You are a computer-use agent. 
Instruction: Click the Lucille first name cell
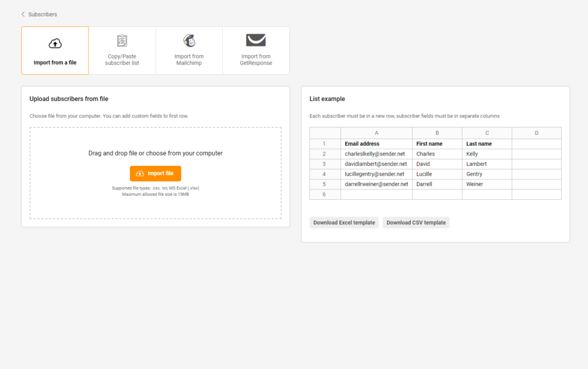pyautogui.click(x=437, y=174)
